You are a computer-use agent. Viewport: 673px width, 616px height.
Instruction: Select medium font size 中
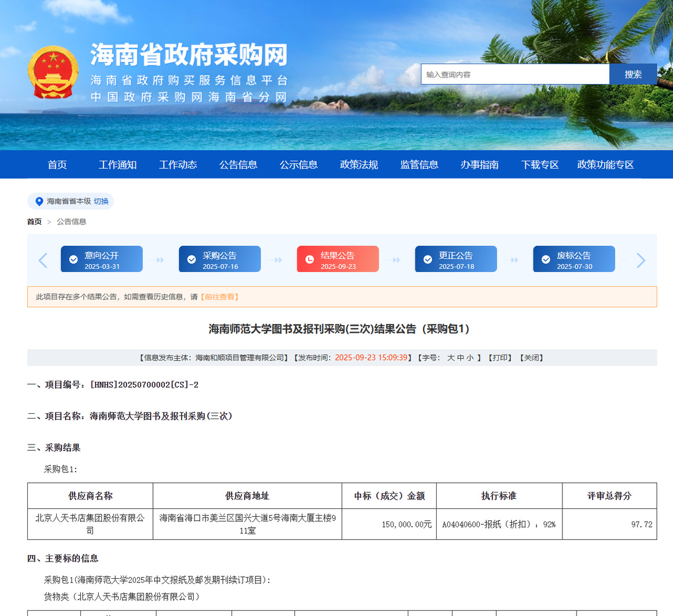click(x=460, y=358)
